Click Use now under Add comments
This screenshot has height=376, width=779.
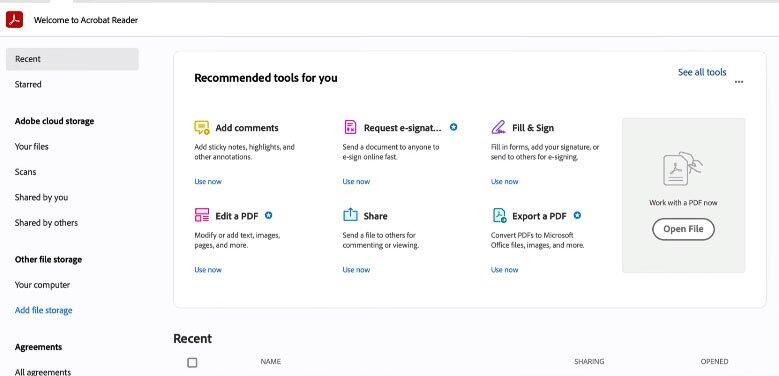coord(208,181)
